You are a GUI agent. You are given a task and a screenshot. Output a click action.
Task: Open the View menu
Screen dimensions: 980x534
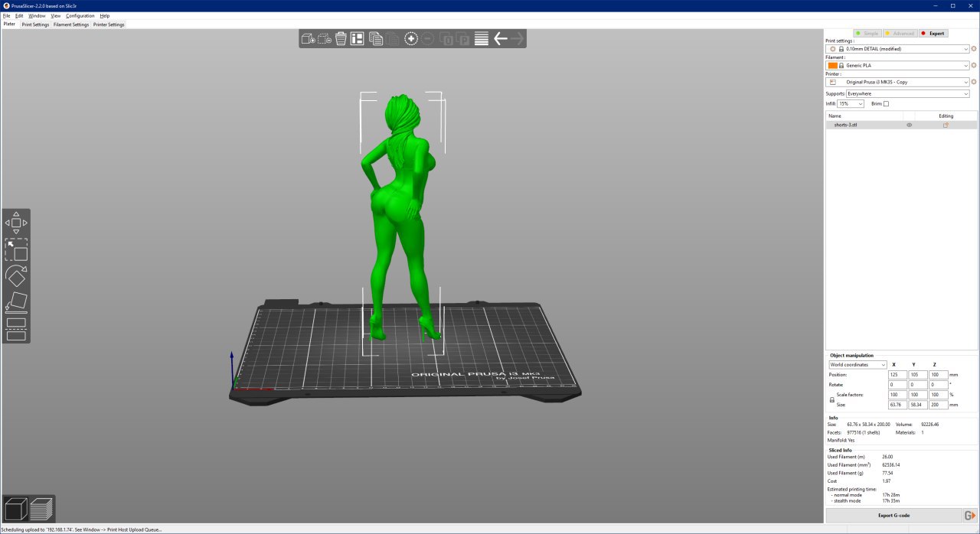point(56,15)
